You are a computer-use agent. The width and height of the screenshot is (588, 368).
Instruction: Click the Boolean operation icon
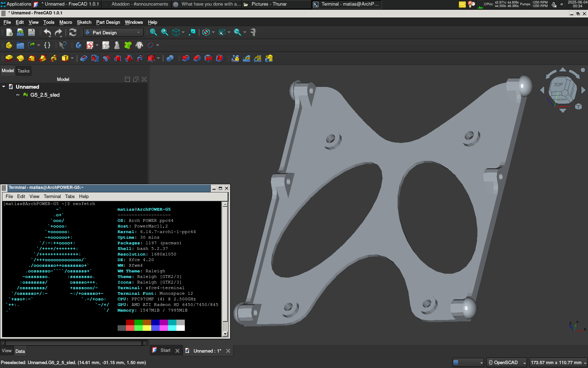click(170, 58)
